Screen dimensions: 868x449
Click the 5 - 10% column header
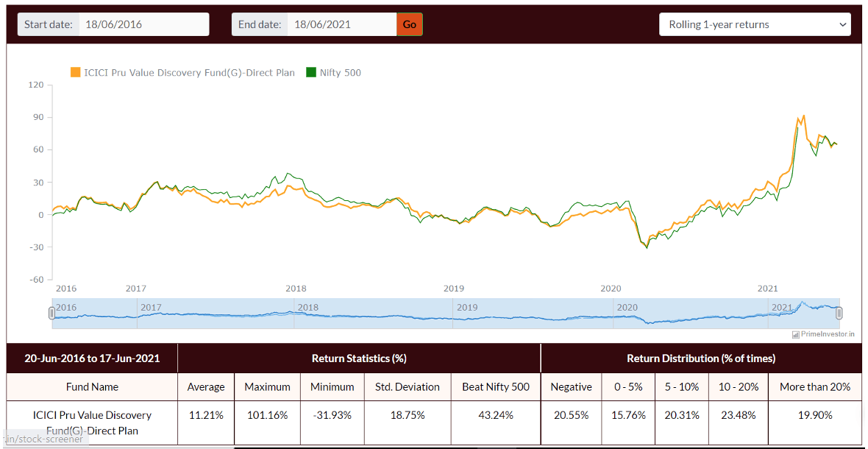(681, 387)
